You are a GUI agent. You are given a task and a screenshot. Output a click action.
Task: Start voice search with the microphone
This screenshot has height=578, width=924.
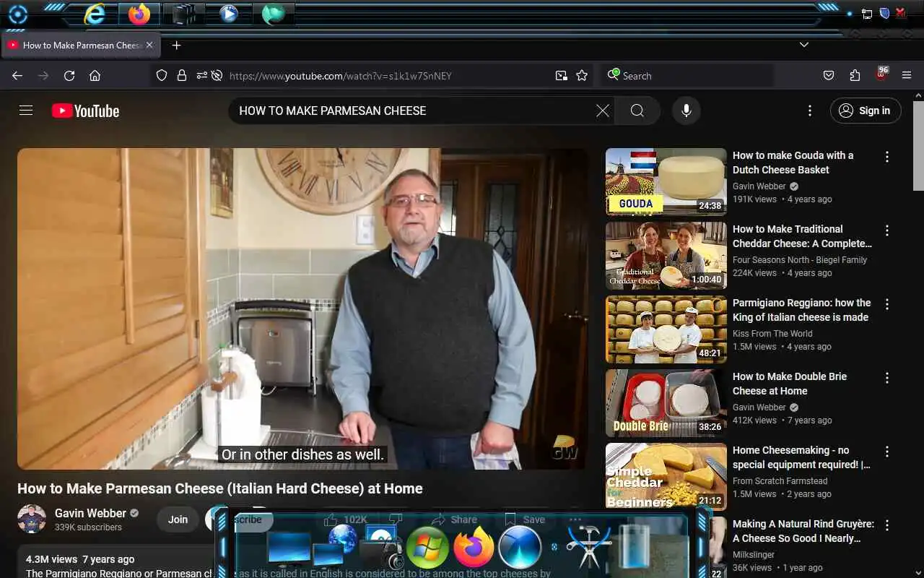[x=687, y=111]
